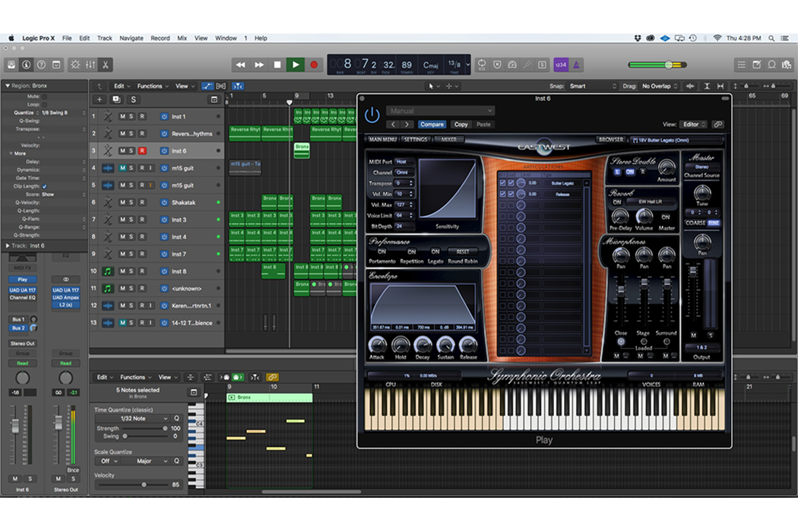The width and height of the screenshot is (798, 532).
Task: Toggle the plugin power bypass icon
Action: 372,115
